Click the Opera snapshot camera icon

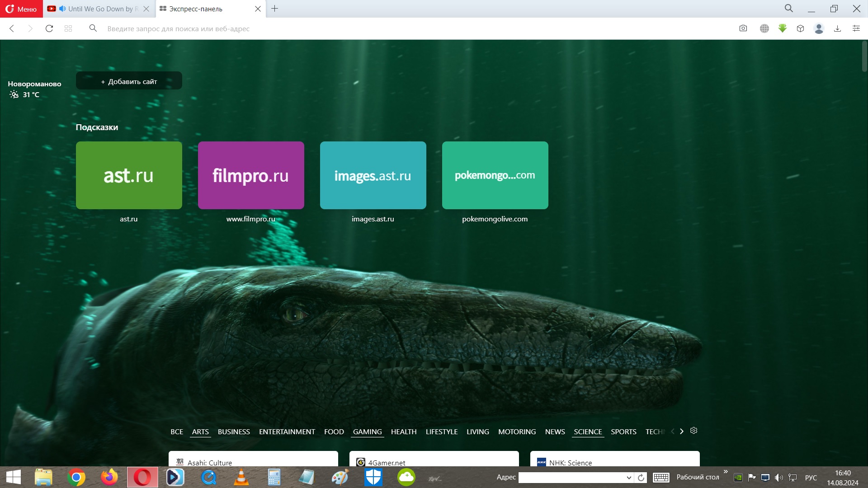point(743,28)
